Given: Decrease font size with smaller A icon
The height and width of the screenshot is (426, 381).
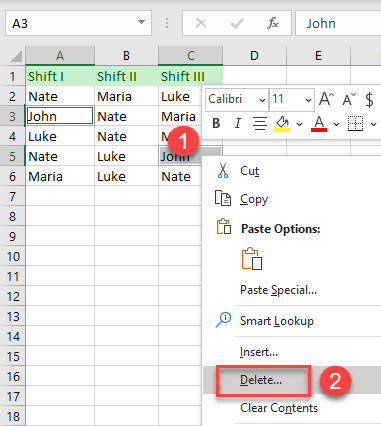Looking at the screenshot, I should tap(349, 99).
